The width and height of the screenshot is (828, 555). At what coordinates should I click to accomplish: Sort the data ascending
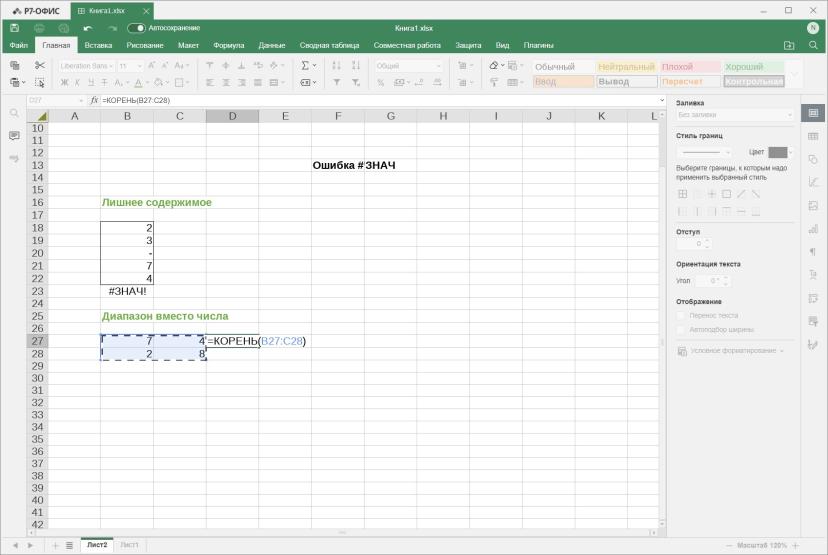point(336,65)
